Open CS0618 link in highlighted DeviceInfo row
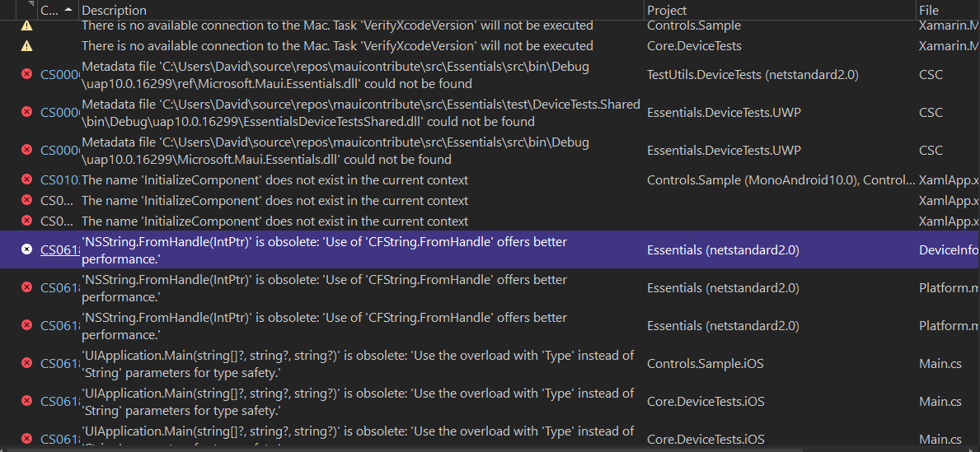 pos(60,249)
